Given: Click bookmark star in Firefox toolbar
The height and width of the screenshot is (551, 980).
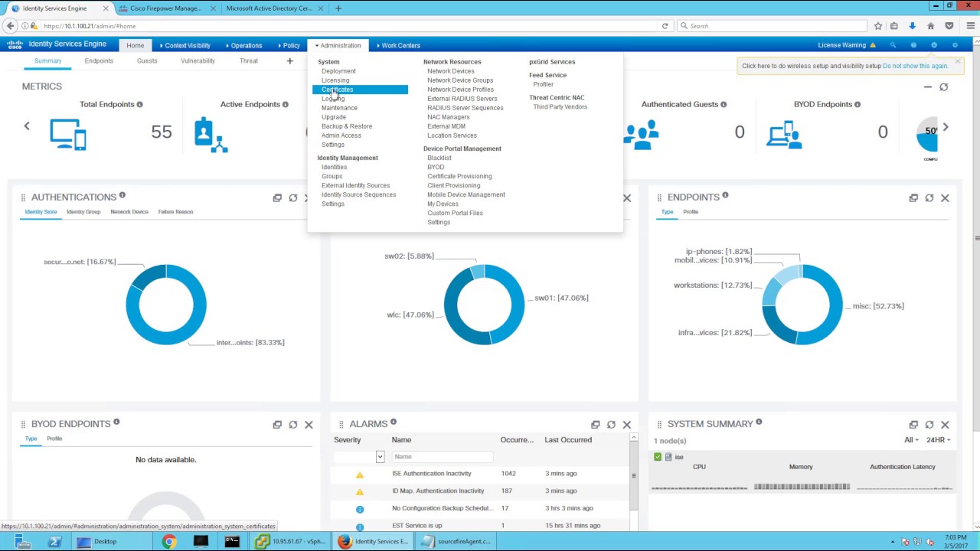Looking at the screenshot, I should point(878,26).
